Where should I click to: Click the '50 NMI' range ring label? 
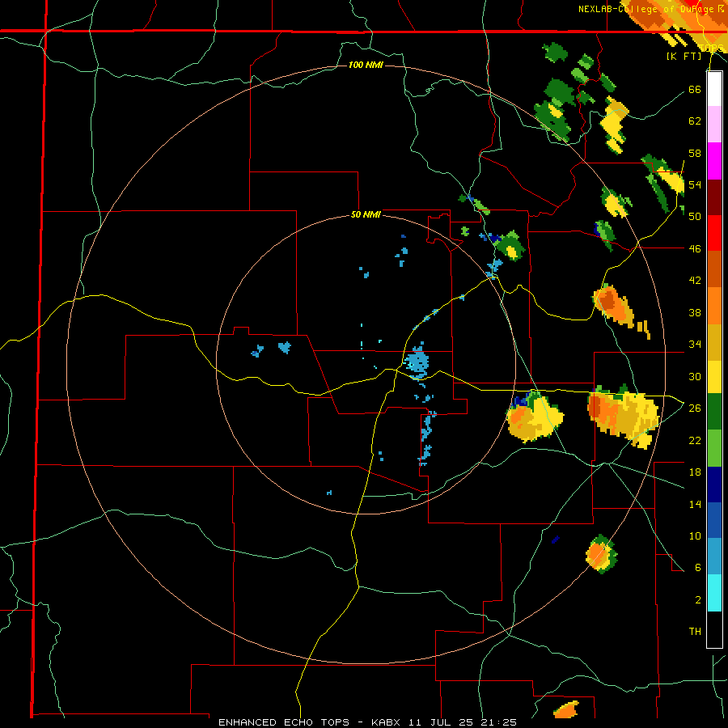point(366,214)
